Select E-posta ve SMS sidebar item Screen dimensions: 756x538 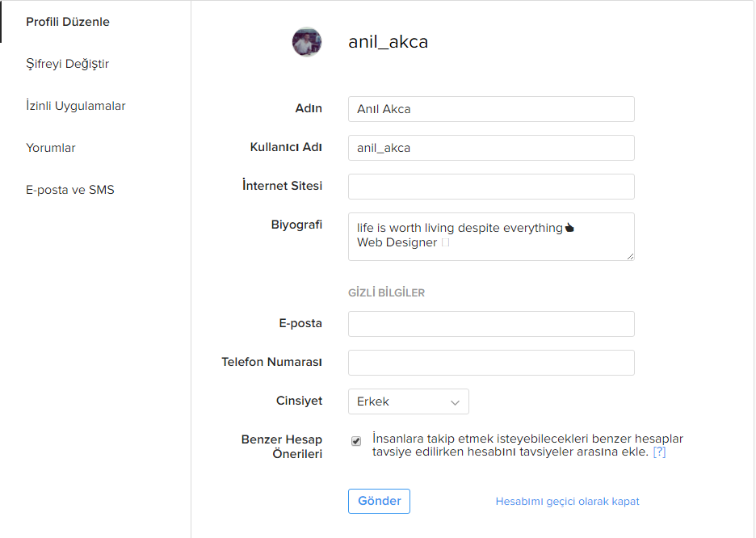(x=70, y=190)
